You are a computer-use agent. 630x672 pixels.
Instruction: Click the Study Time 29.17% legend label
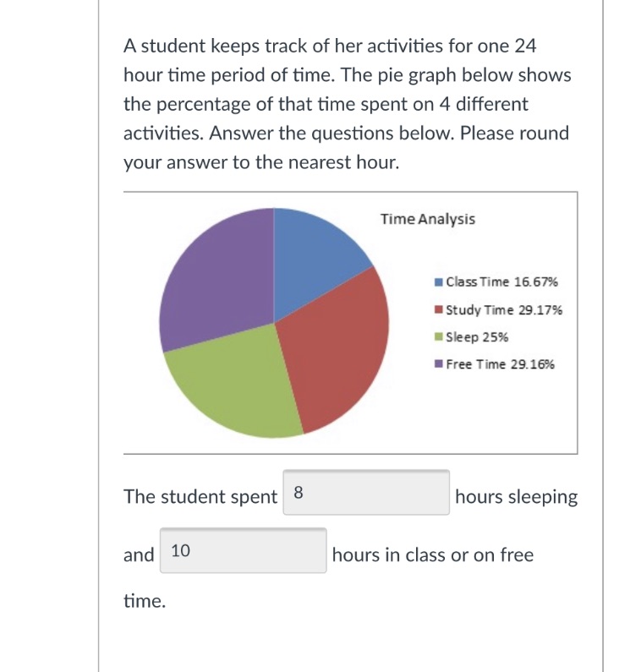[504, 310]
